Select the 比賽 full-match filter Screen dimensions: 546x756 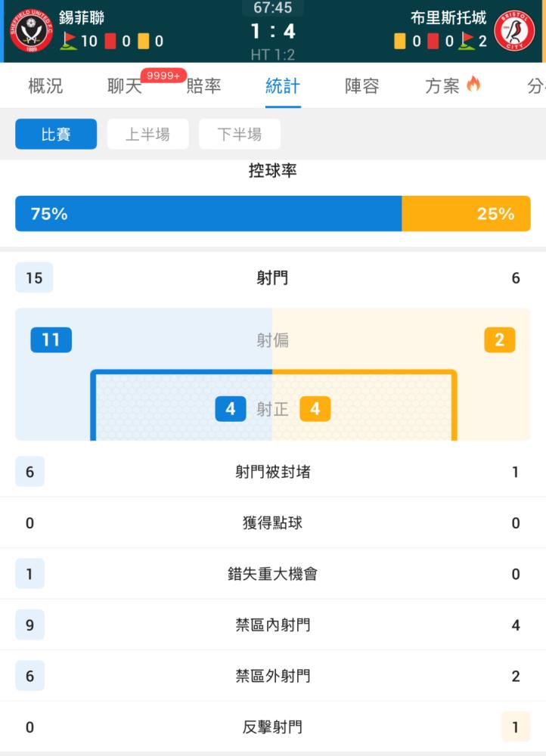pos(56,135)
